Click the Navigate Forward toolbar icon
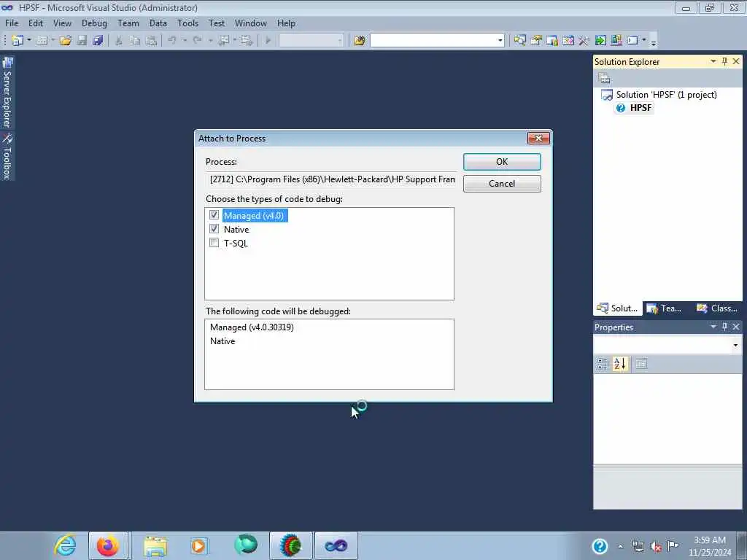This screenshot has height=560, width=747. tap(247, 41)
